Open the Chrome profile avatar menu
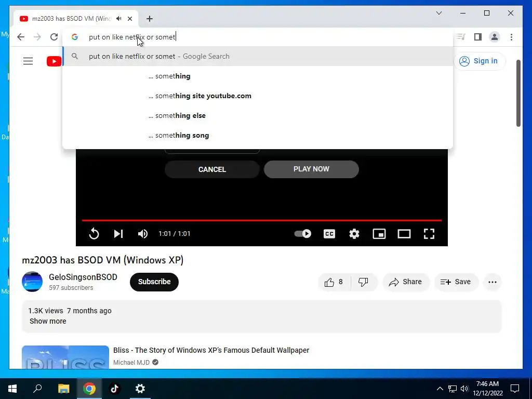The image size is (532, 399). [x=495, y=37]
